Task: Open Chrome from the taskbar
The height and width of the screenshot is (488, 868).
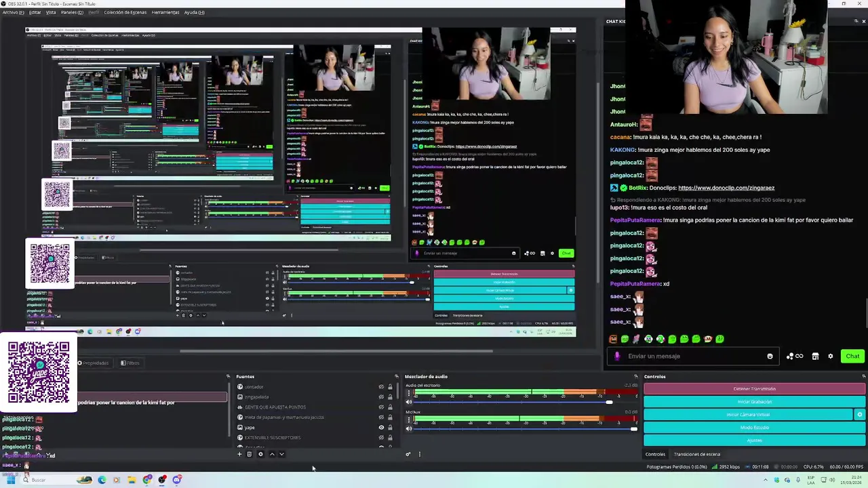Action: coord(147,480)
